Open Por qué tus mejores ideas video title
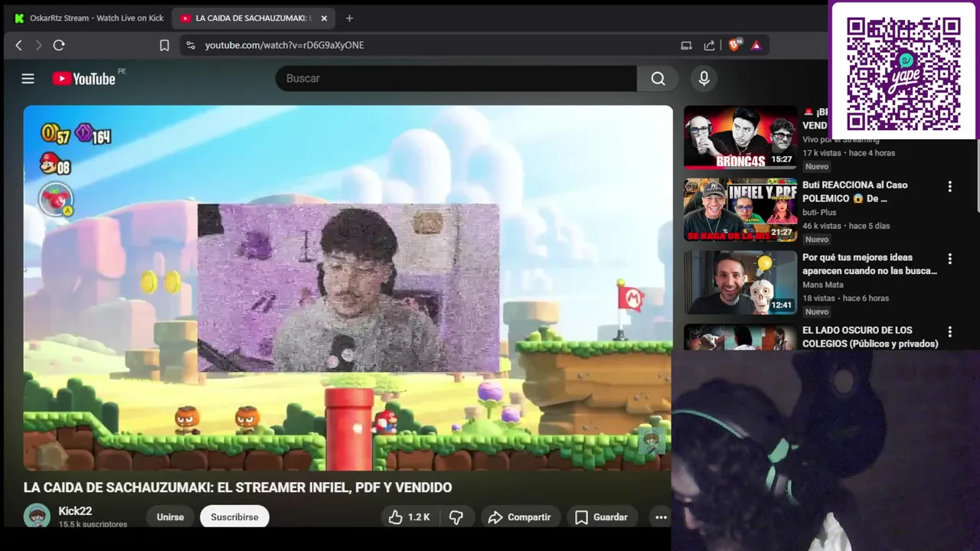The height and width of the screenshot is (551, 980). [870, 264]
